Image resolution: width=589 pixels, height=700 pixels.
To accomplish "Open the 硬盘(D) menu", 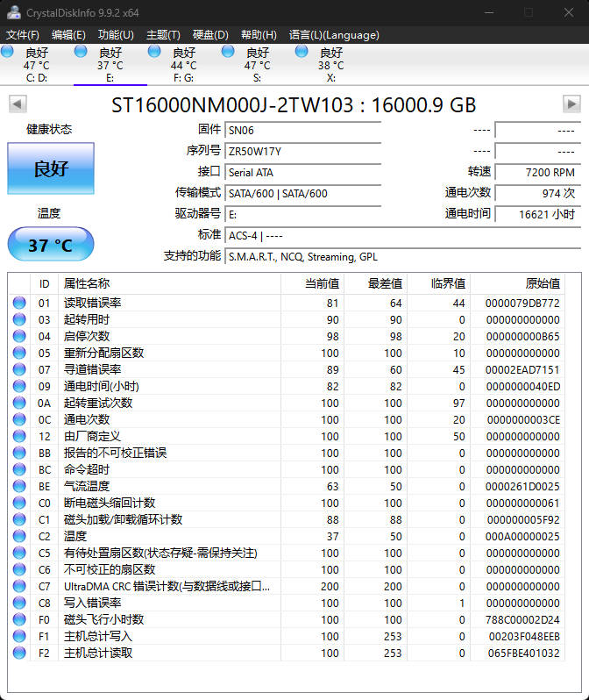I will (x=210, y=35).
